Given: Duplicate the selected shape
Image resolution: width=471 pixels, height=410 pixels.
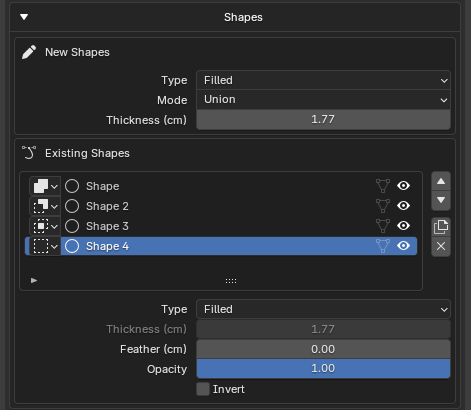Looking at the screenshot, I should click(441, 227).
